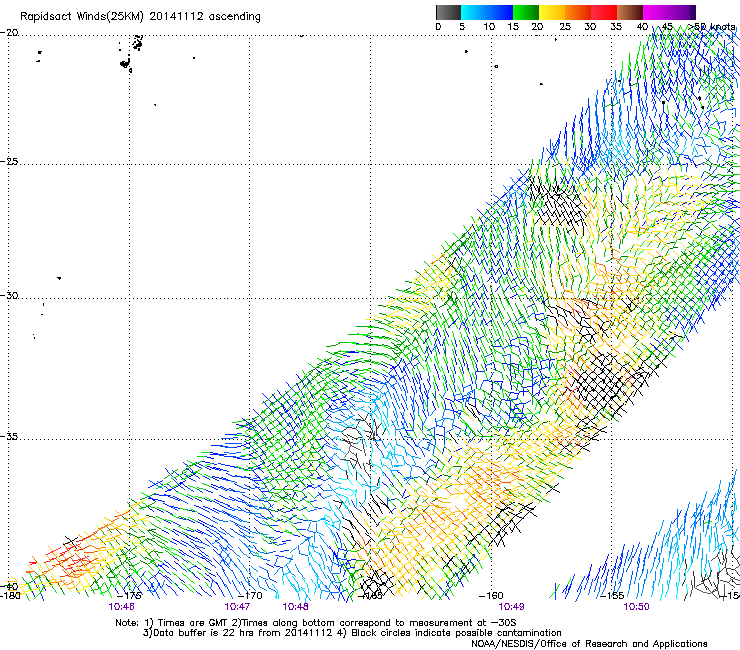
Task: Click the '-175' longitude axis label
Action: click(x=129, y=596)
